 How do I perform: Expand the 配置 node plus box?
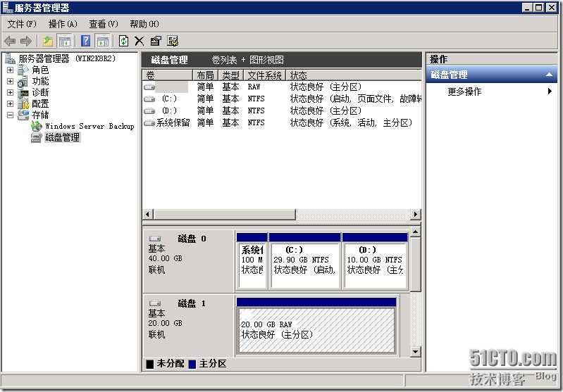(x=10, y=103)
